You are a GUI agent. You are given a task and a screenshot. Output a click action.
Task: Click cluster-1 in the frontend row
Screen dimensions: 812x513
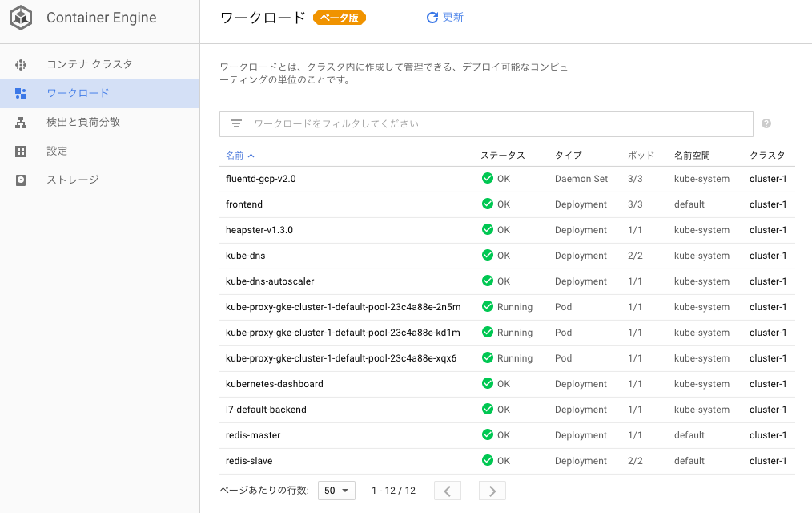pyautogui.click(x=768, y=204)
